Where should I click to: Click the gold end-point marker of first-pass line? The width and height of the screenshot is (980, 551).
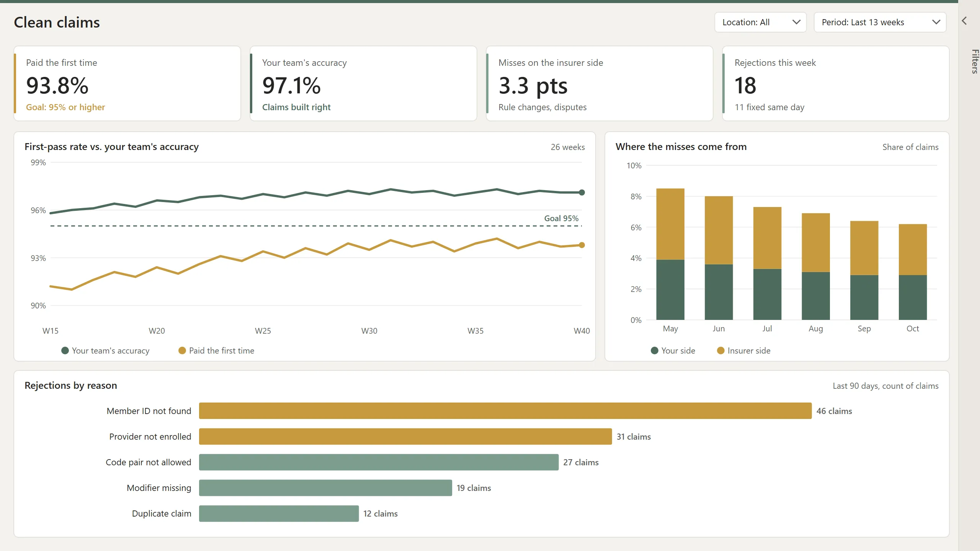(x=582, y=245)
